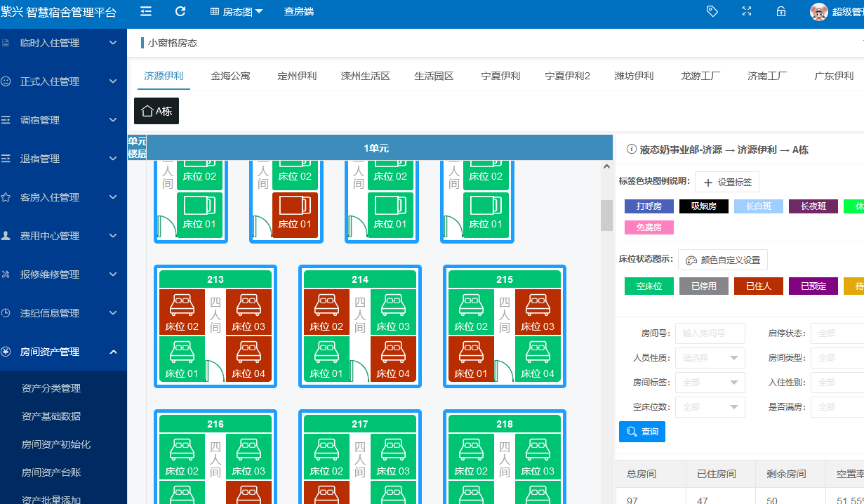Click the 查询 search button
This screenshot has height=504, width=864.
(642, 432)
